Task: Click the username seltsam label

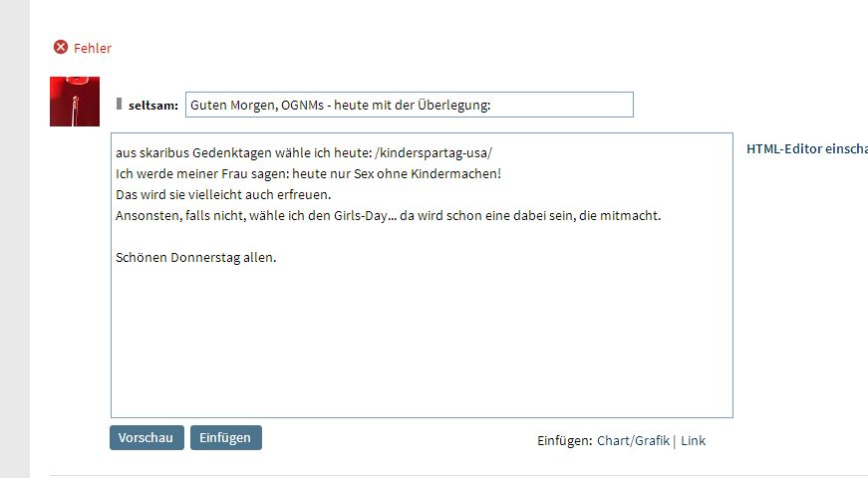Action: [x=153, y=106]
